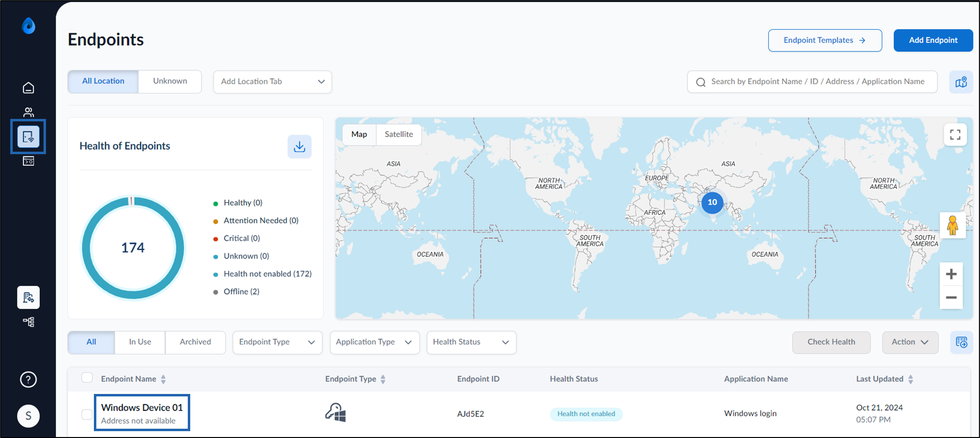The image size is (980, 438).
Task: Open the building settings sidebar icon
Action: coord(28,298)
